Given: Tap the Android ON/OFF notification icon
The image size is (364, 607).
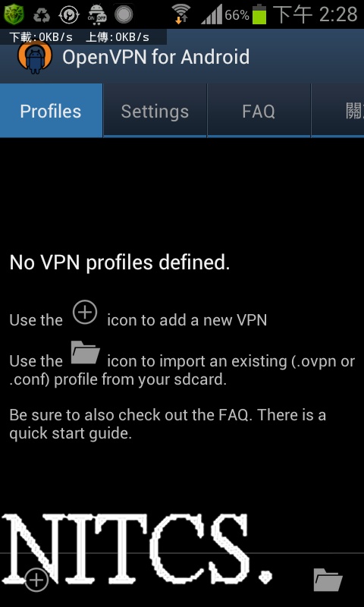Looking at the screenshot, I should pos(97,14).
